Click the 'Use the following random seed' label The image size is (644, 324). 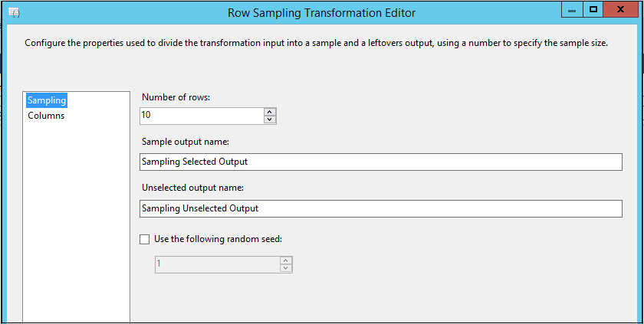coord(218,239)
